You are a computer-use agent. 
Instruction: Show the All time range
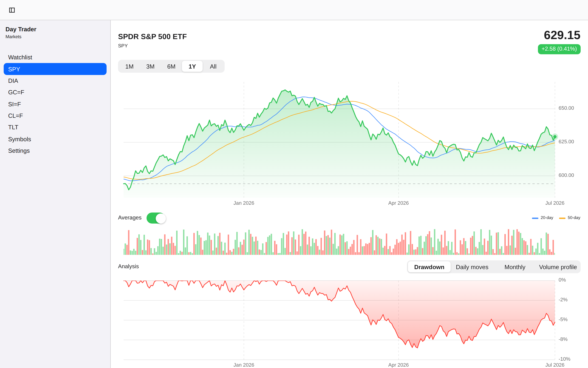[x=213, y=66]
